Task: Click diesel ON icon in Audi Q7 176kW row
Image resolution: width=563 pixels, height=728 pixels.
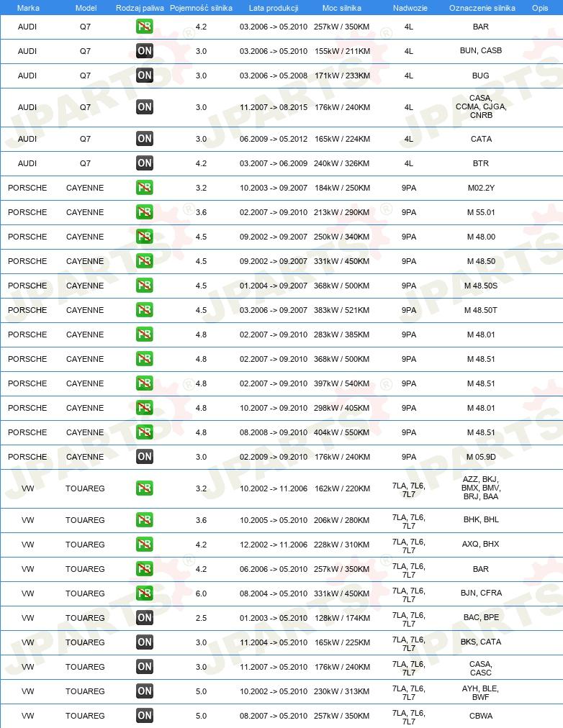Action: tap(145, 106)
